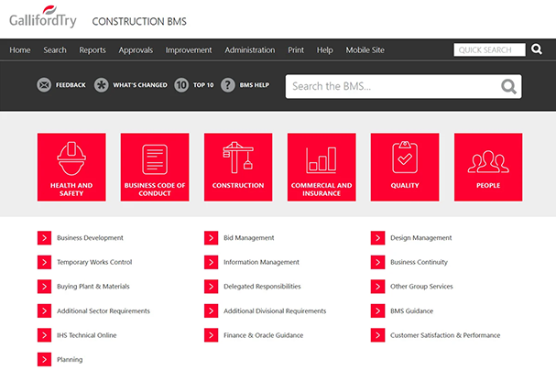This screenshot has width=556, height=392.
Task: Open the Reports menu
Action: (x=93, y=50)
